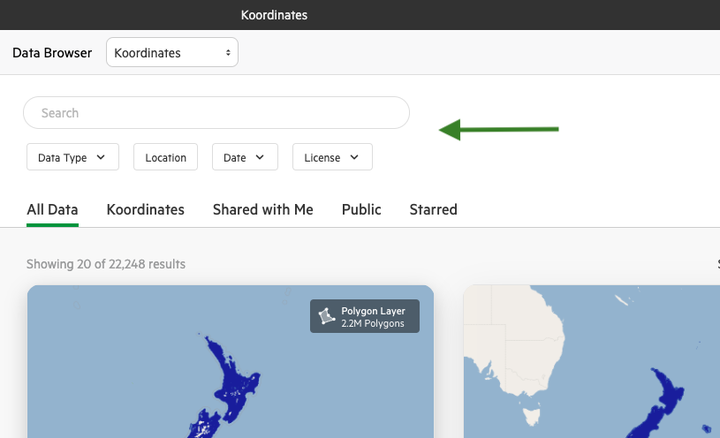Click the Koordinates selector up-down arrows

click(228, 53)
